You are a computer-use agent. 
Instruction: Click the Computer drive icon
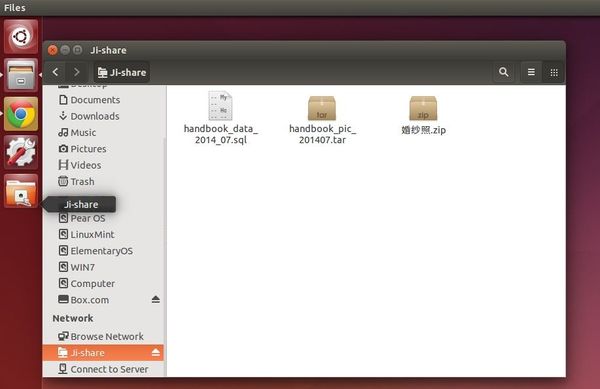(63, 283)
